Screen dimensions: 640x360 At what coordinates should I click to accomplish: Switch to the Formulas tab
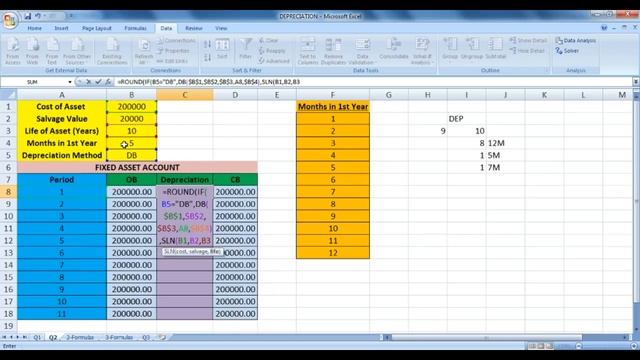pyautogui.click(x=135, y=28)
